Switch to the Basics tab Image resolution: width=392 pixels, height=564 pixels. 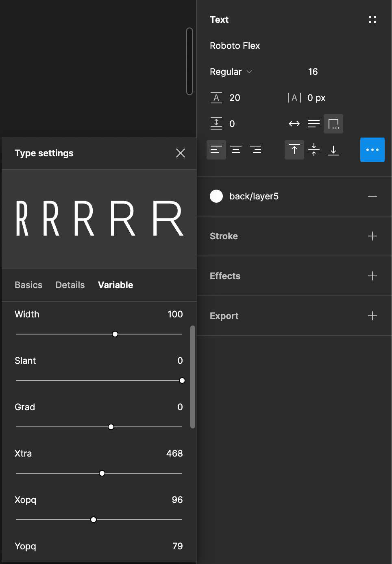(28, 285)
